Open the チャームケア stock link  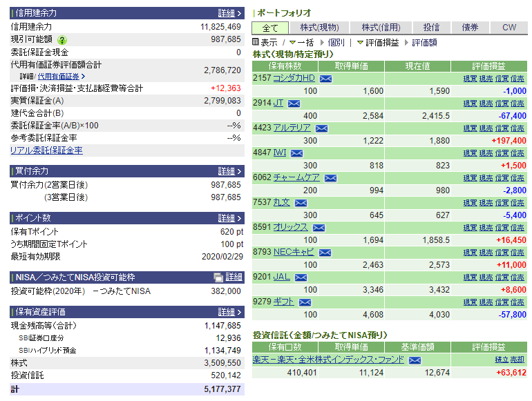(296, 177)
